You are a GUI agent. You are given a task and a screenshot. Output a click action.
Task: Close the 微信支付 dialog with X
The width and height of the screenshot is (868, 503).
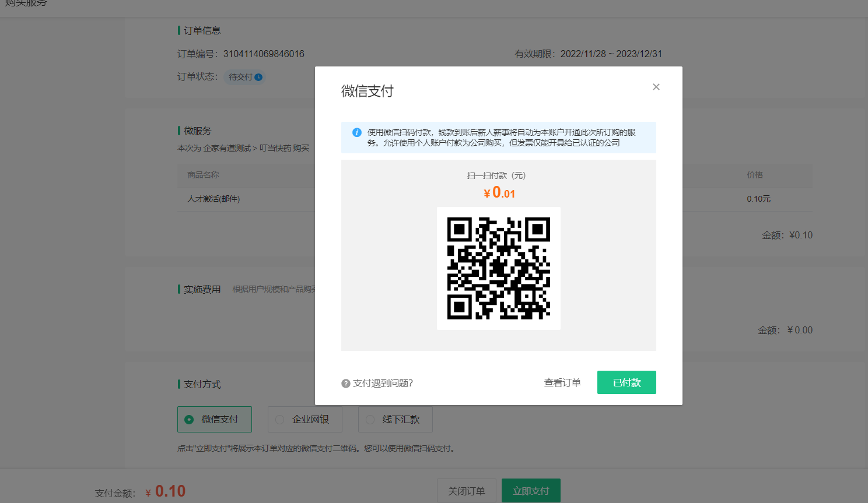[656, 87]
